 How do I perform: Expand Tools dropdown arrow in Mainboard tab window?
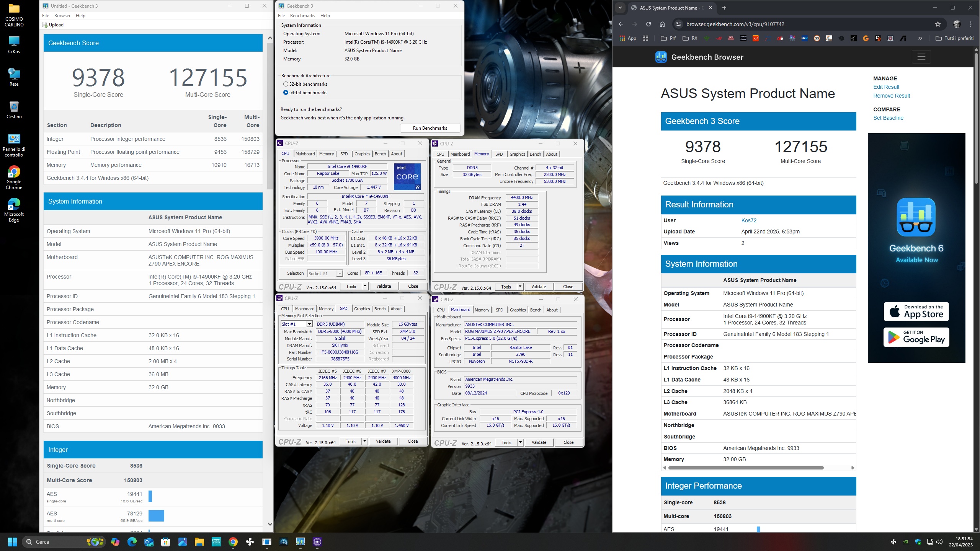tap(520, 442)
